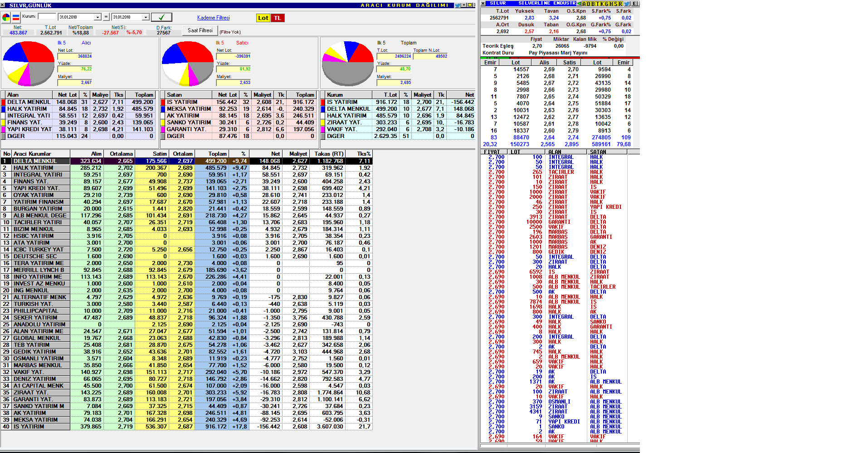Select row 17 MERRILL LYNCH B
Image resolution: width=868 pixels, height=453 pixels.
point(186,270)
